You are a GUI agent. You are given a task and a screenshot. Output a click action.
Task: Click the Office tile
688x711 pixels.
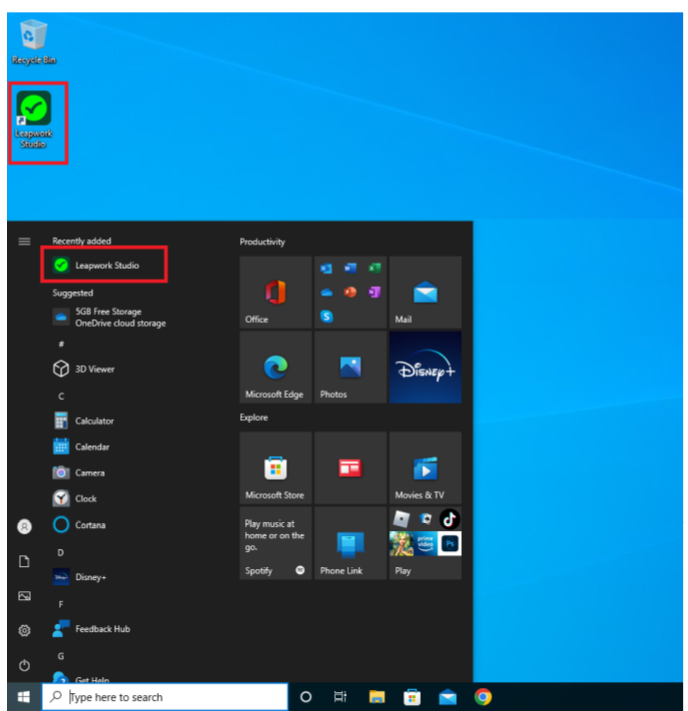point(275,292)
